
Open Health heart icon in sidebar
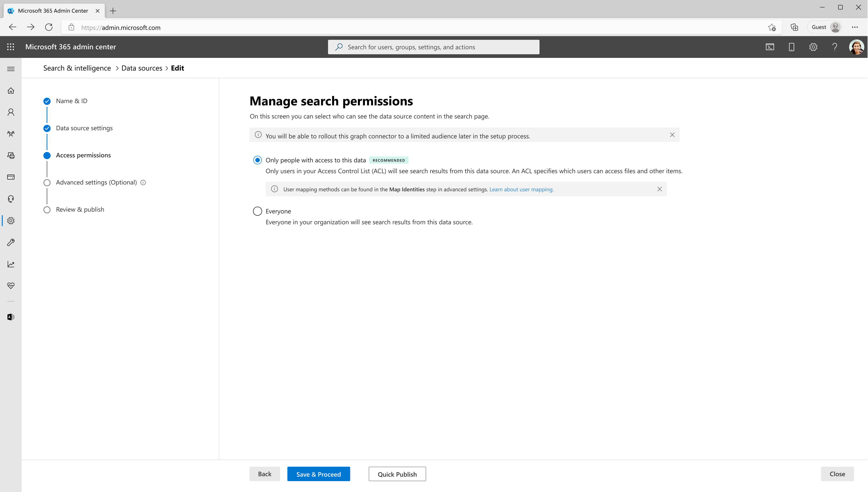click(x=11, y=286)
